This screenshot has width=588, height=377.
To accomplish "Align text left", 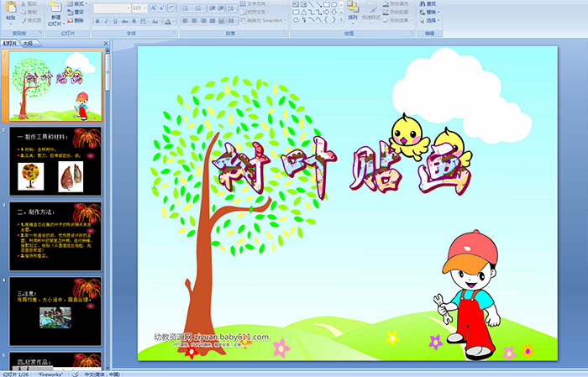I will (185, 21).
